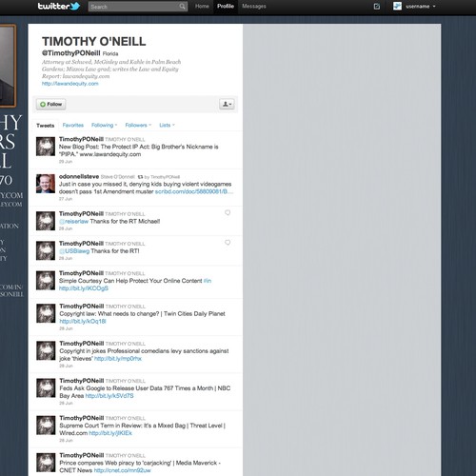
Task: Open the lawandequity.com profile link
Action: [x=70, y=84]
